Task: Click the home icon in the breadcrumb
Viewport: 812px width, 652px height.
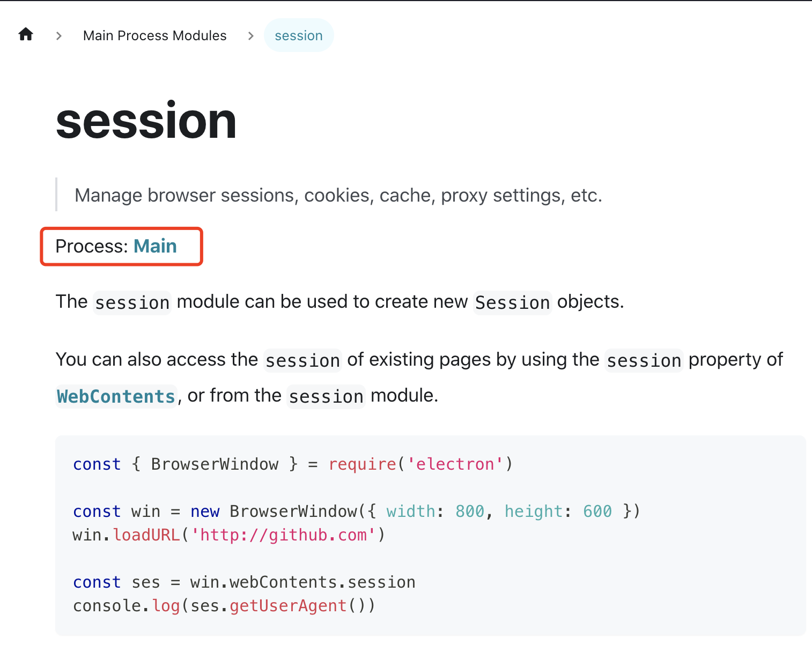Action: (x=25, y=34)
